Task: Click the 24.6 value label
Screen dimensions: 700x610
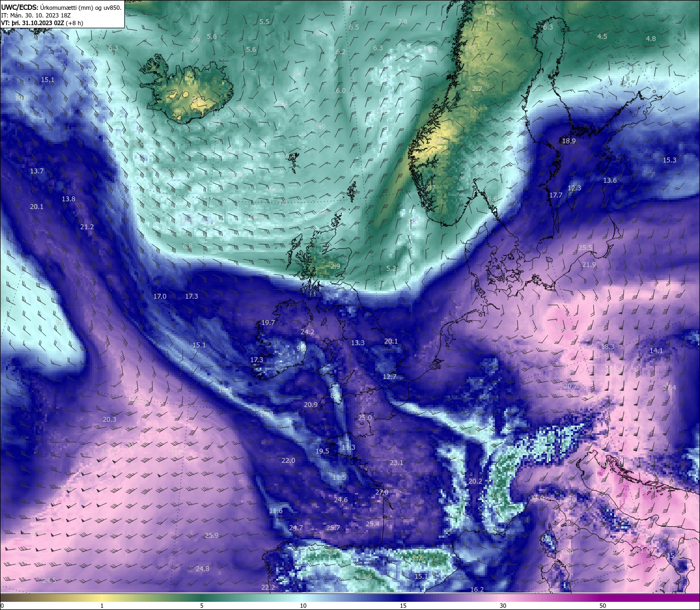Action: coord(341,499)
